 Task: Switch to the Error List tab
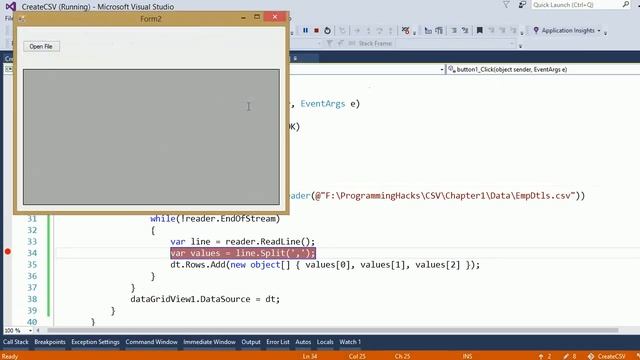[278, 342]
